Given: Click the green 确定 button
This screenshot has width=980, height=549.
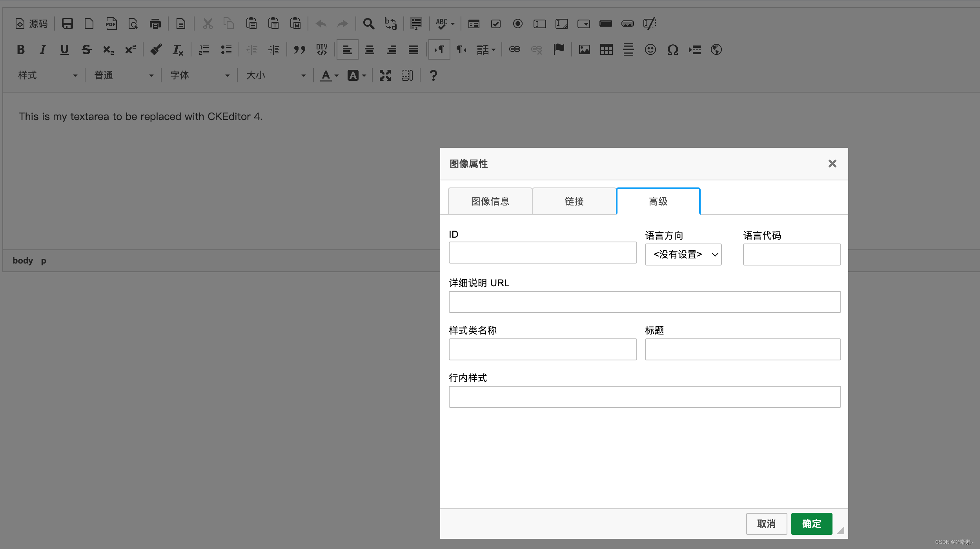Looking at the screenshot, I should pos(811,524).
